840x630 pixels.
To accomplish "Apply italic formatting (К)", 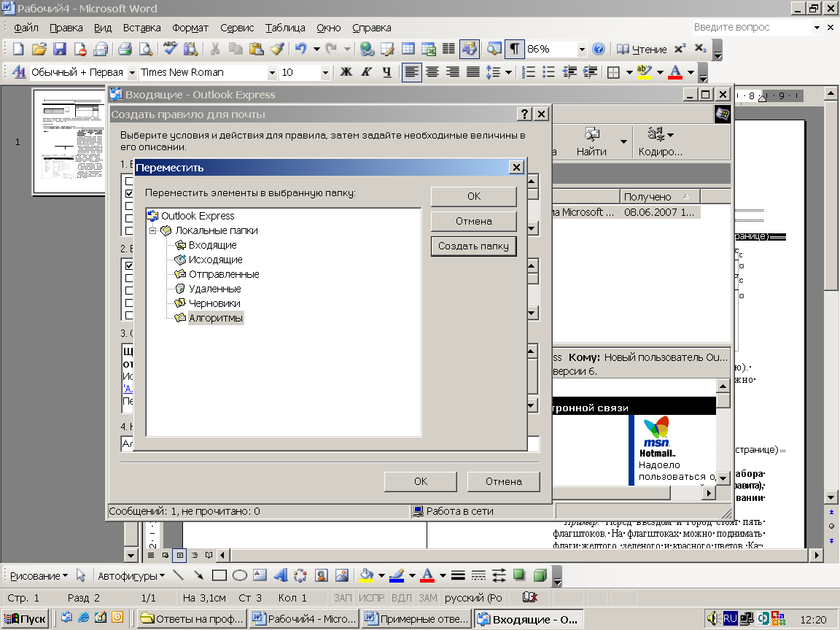I will [x=367, y=71].
